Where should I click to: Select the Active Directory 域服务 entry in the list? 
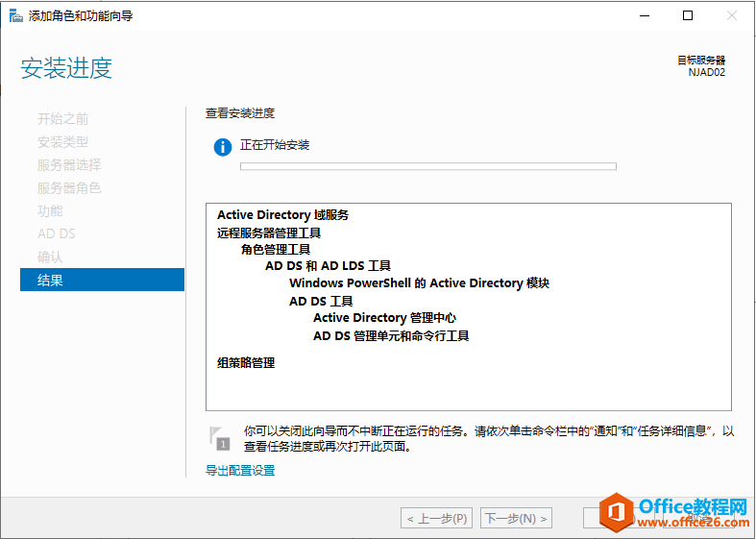point(282,215)
